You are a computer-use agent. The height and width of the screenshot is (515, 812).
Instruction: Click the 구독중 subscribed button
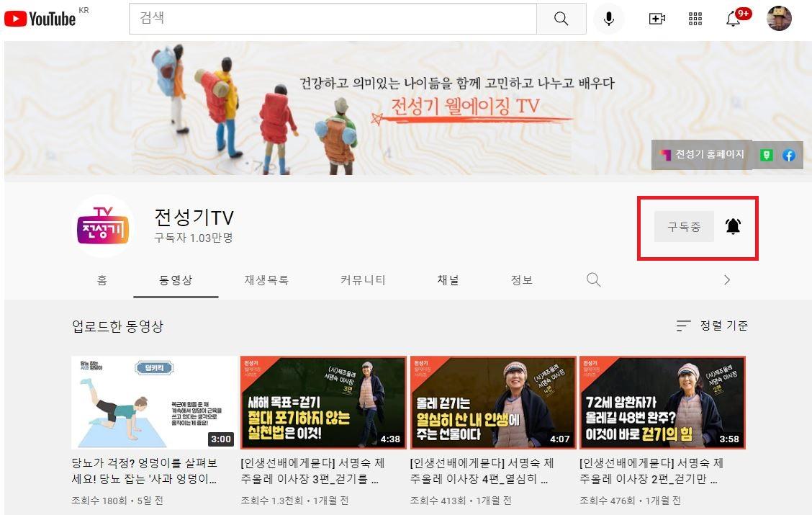click(x=684, y=226)
